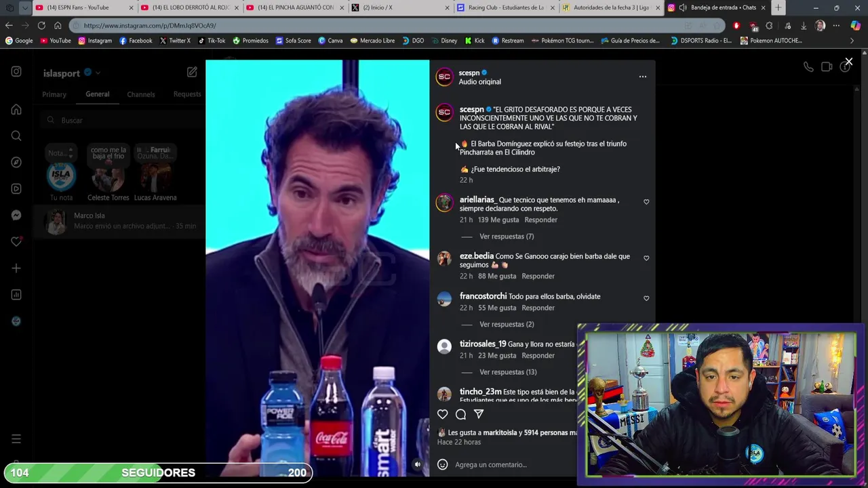Switch to ESPN Fans YouTube tab
868x488 pixels.
[x=83, y=7]
